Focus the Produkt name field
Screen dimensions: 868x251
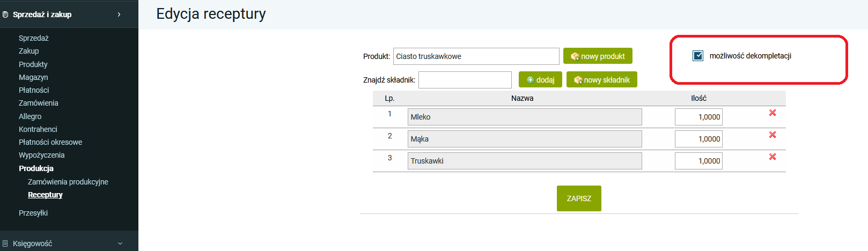point(476,56)
